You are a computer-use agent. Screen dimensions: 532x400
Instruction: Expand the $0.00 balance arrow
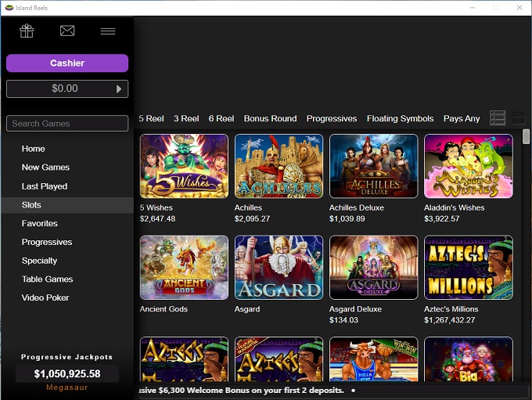(x=119, y=89)
